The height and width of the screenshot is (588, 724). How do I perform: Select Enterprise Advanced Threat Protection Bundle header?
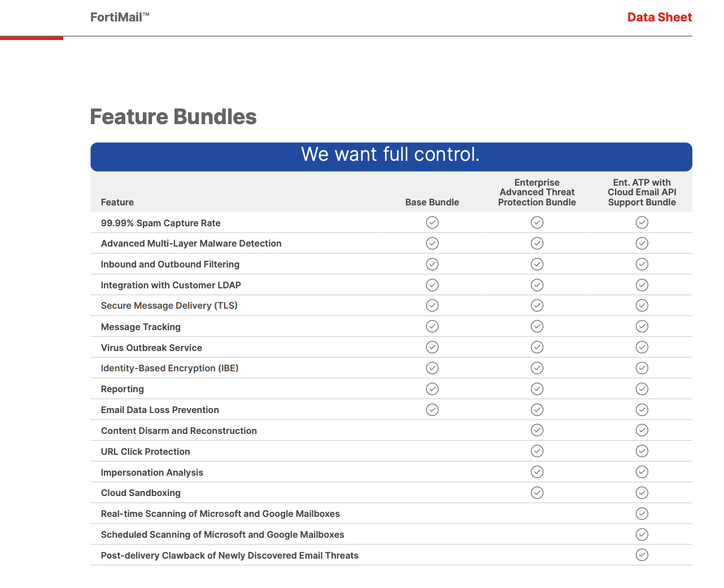537,192
